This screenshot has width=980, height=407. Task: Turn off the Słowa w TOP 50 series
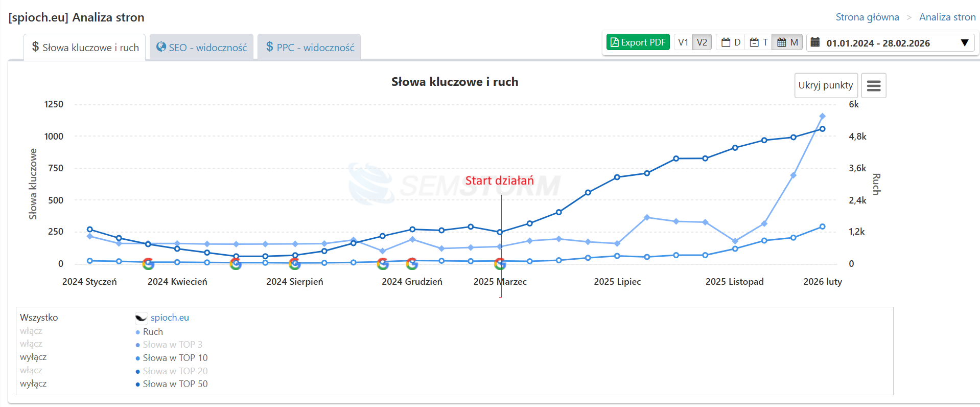click(33, 383)
